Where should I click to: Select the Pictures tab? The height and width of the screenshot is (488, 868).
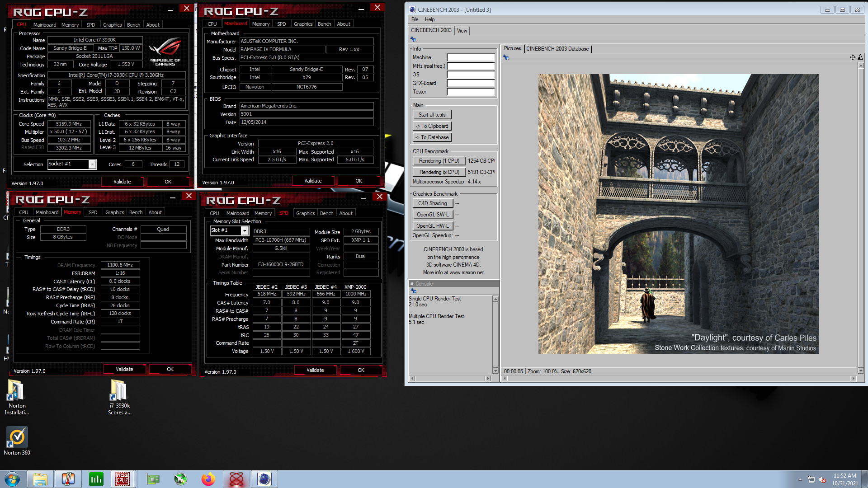512,48
